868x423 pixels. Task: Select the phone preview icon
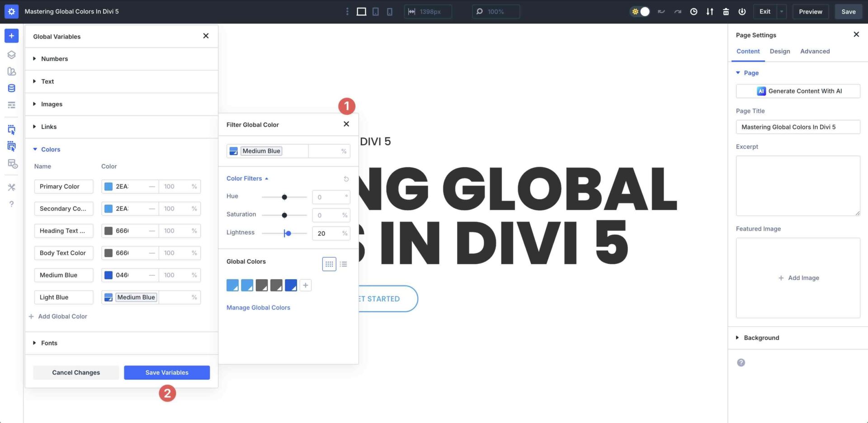pyautogui.click(x=390, y=11)
